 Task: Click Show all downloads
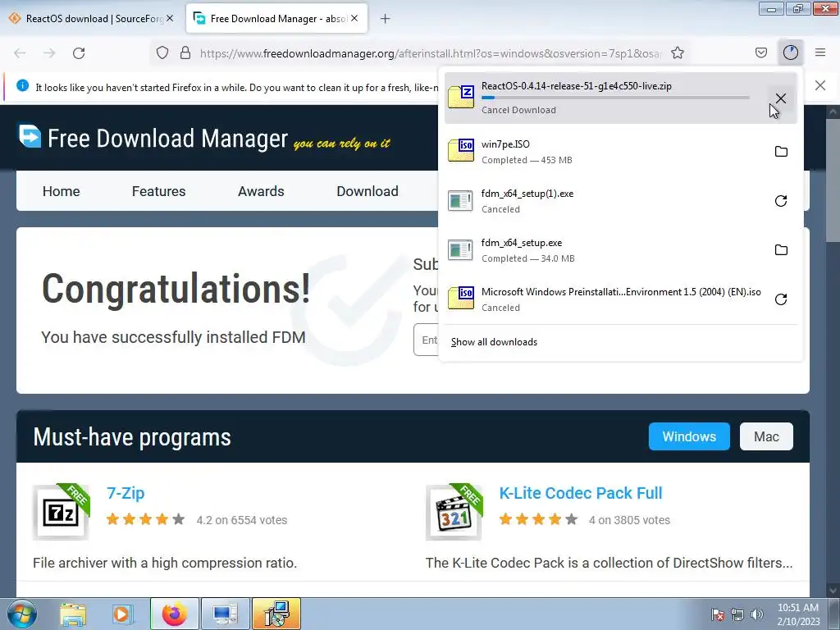494,342
